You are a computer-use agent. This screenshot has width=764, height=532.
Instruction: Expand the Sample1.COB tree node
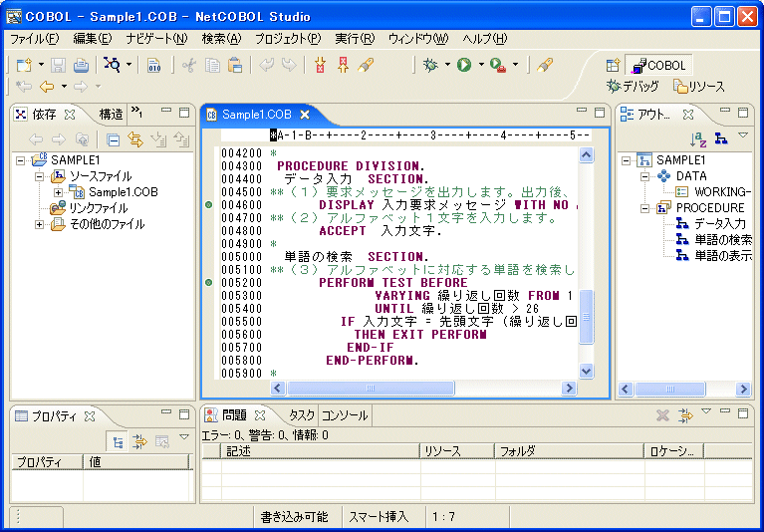[58, 192]
